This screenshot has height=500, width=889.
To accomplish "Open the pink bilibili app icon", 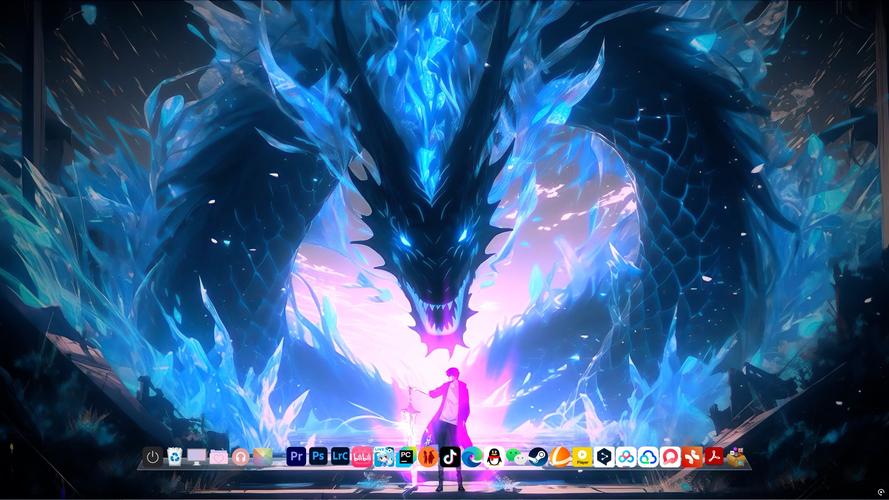I will tap(362, 456).
